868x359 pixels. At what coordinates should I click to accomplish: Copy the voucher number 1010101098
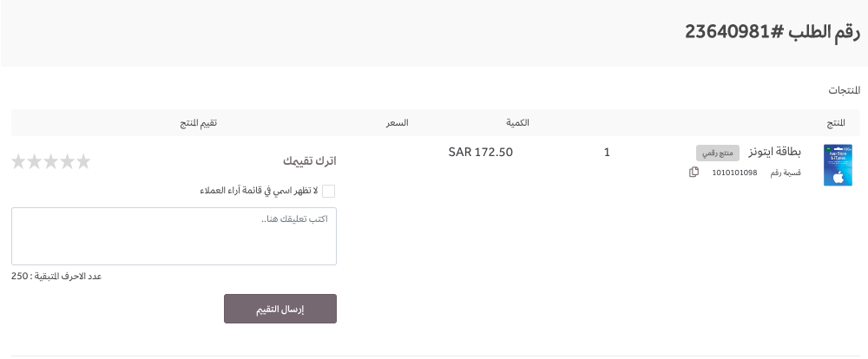[x=694, y=172]
